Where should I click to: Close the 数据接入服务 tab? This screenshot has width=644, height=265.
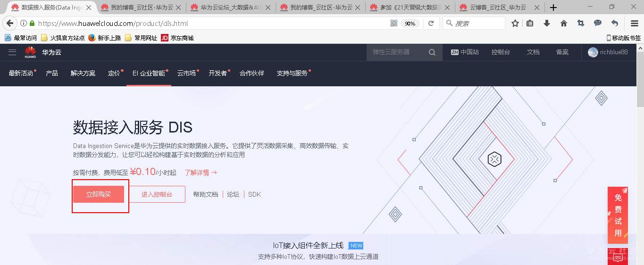coord(89,8)
